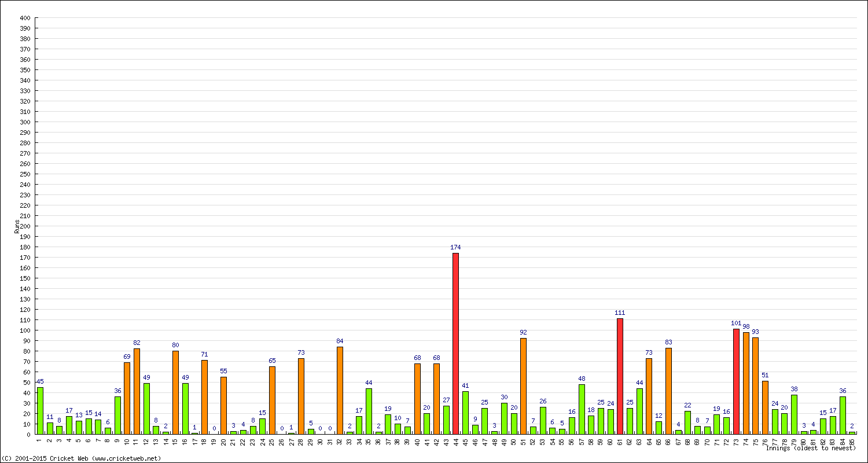Click the orange bar labeled 80
Image resolution: width=868 pixels, height=463 pixels.
coord(175,392)
